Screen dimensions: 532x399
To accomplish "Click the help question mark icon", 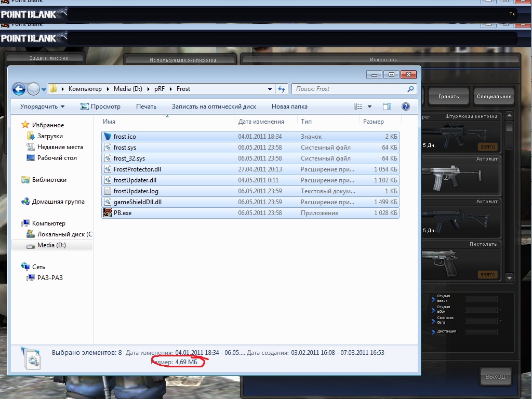I will [x=406, y=107].
